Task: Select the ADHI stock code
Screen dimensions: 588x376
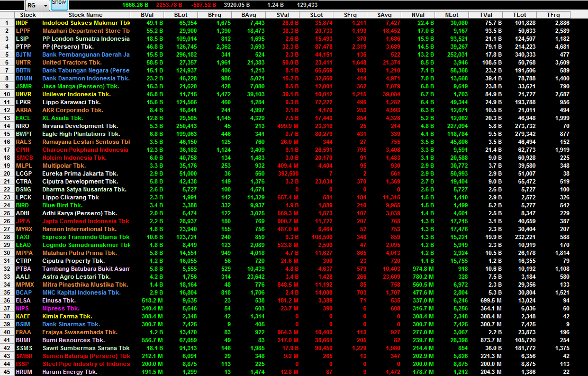Action: [23, 213]
